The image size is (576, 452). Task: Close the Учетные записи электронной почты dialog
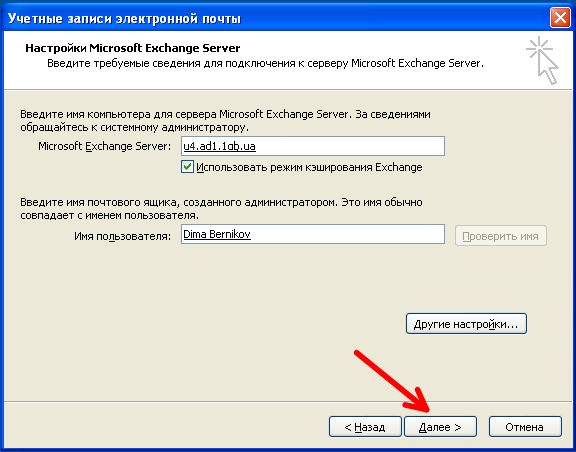[560, 18]
